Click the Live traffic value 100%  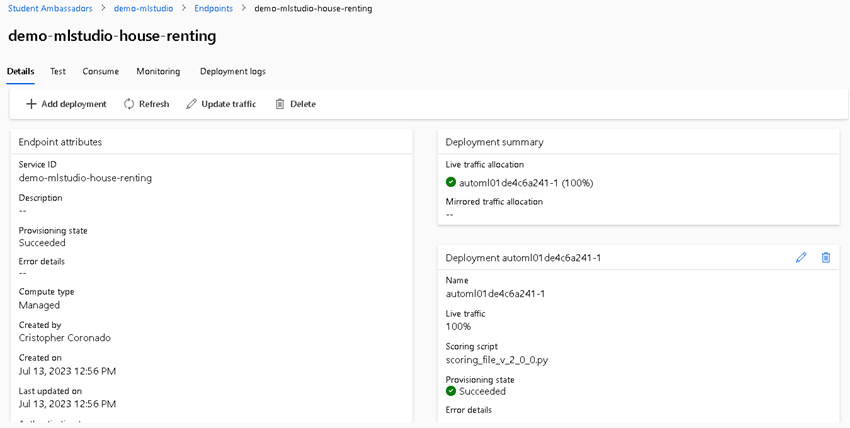459,327
